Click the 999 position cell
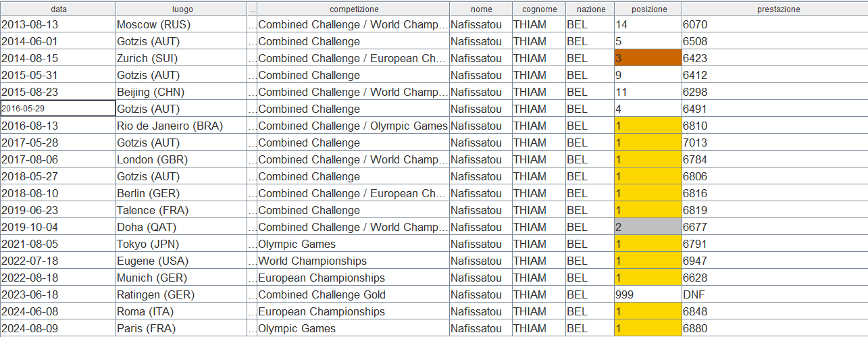 click(648, 294)
